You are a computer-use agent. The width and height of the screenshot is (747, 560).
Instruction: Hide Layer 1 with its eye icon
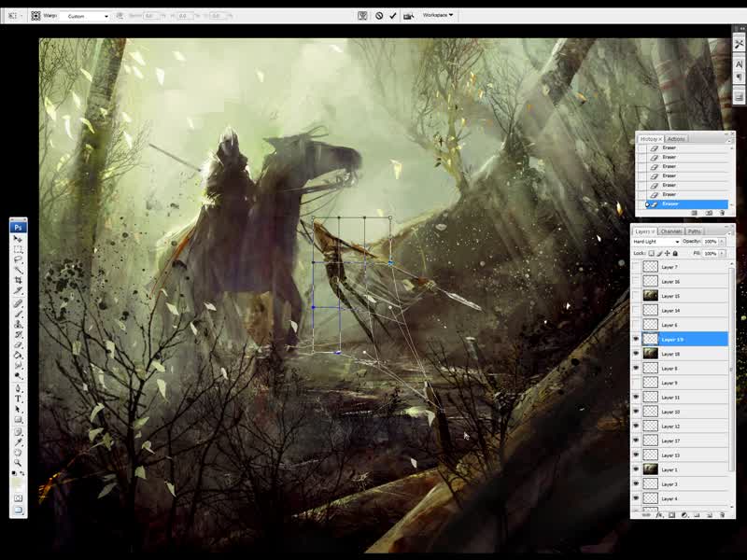[636, 469]
